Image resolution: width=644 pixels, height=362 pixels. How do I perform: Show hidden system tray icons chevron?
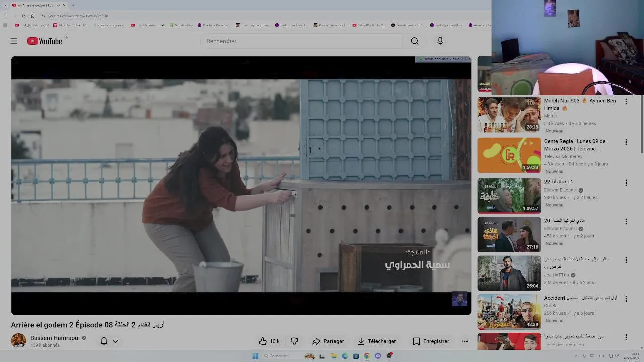(576, 356)
